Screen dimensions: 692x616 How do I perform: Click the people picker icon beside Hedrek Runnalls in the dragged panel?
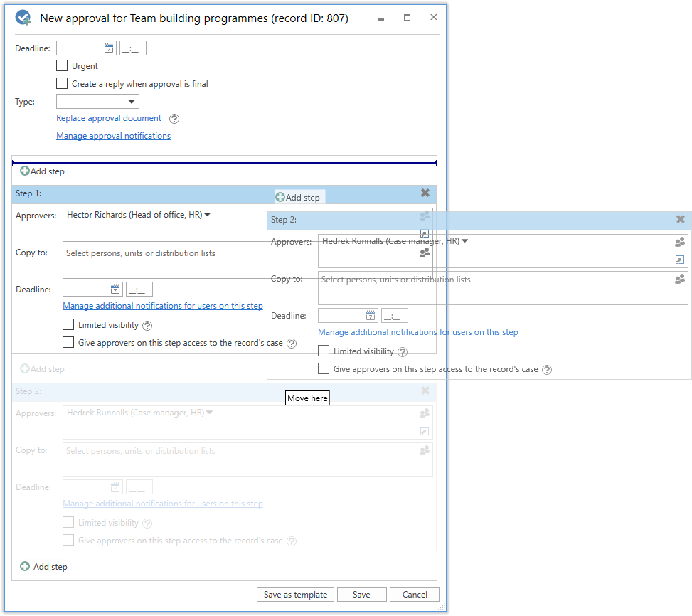pyautogui.click(x=680, y=242)
